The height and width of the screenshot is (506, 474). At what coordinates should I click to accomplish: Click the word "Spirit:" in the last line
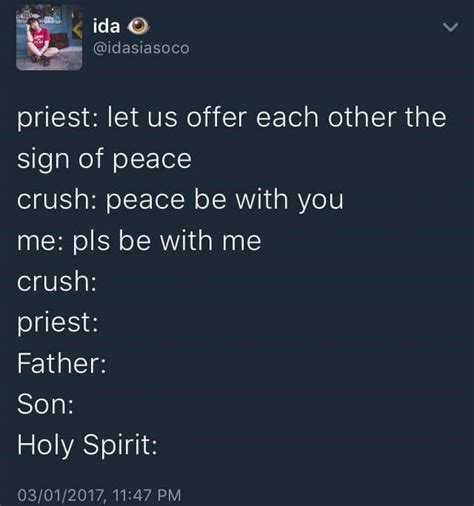tap(120, 445)
